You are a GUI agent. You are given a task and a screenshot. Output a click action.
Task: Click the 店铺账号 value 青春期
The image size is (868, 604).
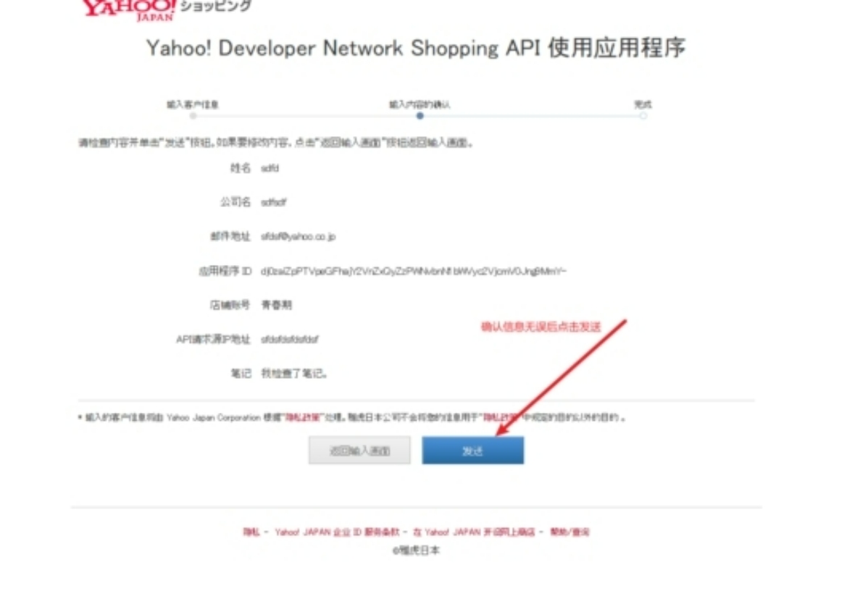[x=276, y=305]
